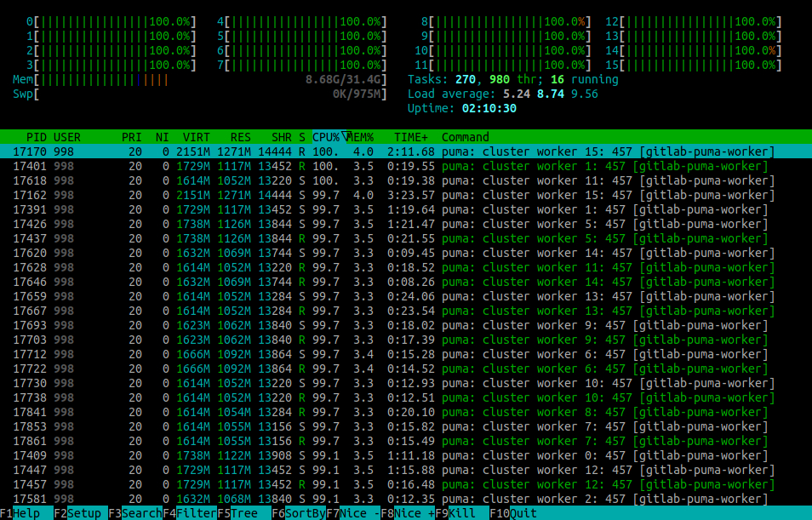The height and width of the screenshot is (520, 812).
Task: Click the PID column header
Action: click(36, 137)
